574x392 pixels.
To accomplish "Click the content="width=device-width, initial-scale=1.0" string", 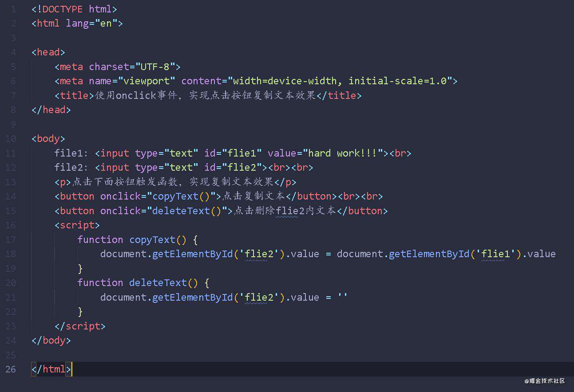I will [x=317, y=81].
